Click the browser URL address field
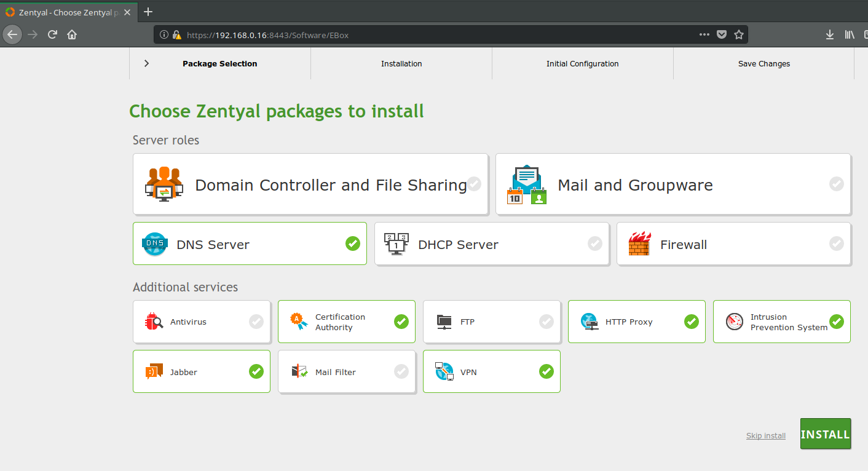Viewport: 868px width, 471px height. [430, 35]
